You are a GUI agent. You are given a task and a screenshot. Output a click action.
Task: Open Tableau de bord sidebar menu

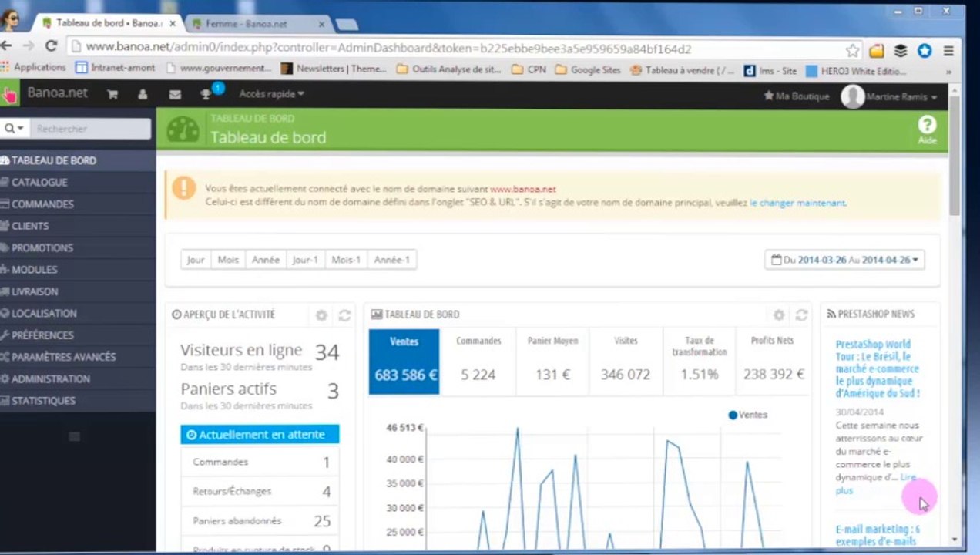click(x=78, y=160)
